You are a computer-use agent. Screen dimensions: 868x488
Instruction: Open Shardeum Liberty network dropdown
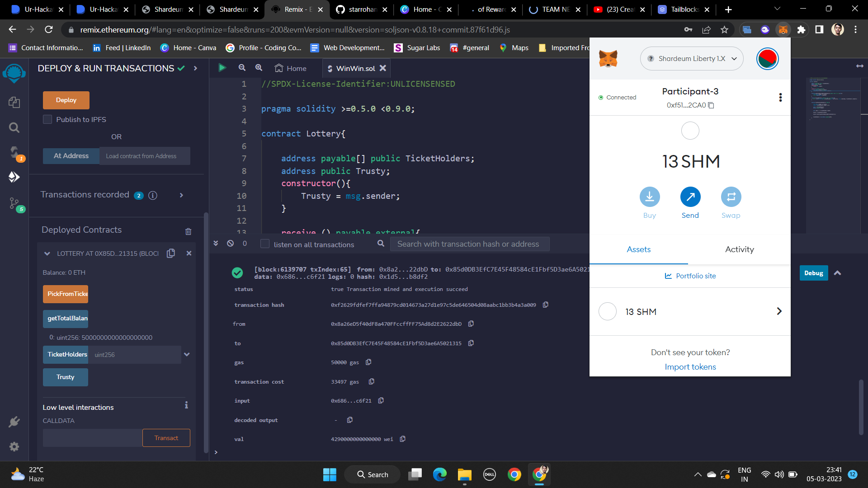(691, 59)
